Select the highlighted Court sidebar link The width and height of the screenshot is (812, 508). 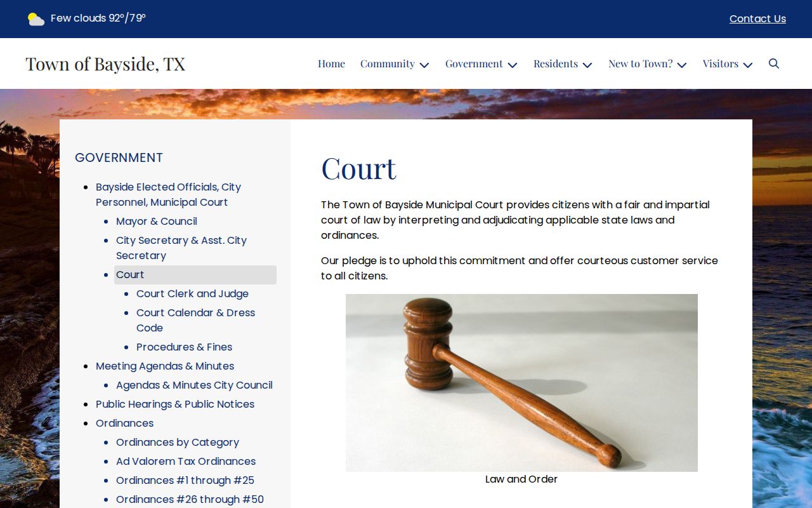pos(195,274)
